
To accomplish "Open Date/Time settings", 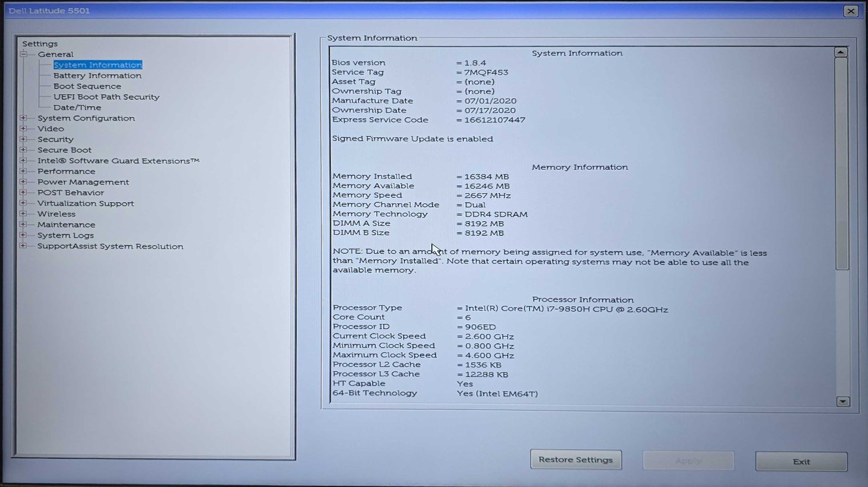I will tap(77, 107).
